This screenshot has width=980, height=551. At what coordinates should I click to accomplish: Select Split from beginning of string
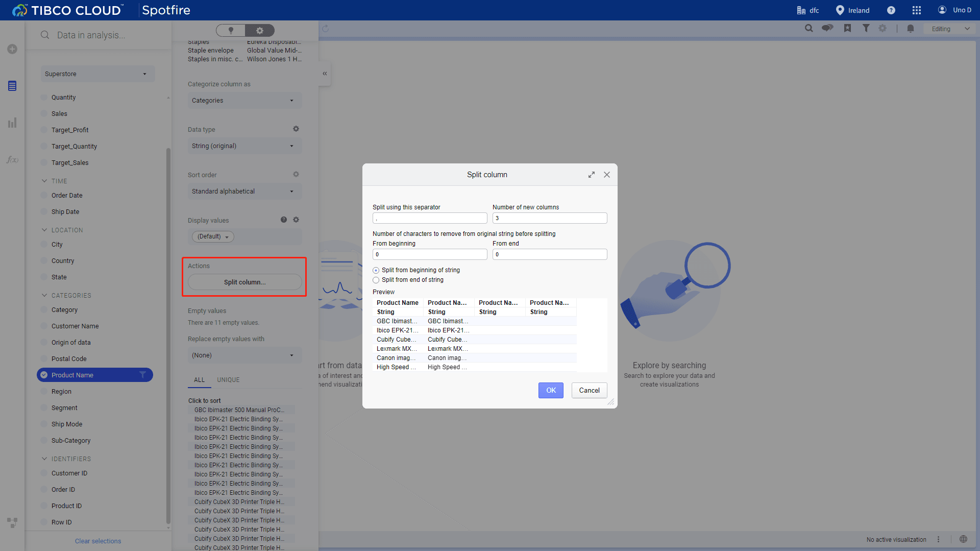pos(376,270)
